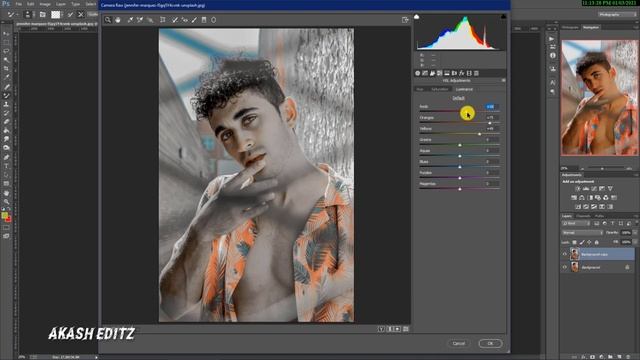Image resolution: width=640 pixels, height=360 pixels.
Task: Select the Background copy layer thumbnail
Action: tap(574, 254)
